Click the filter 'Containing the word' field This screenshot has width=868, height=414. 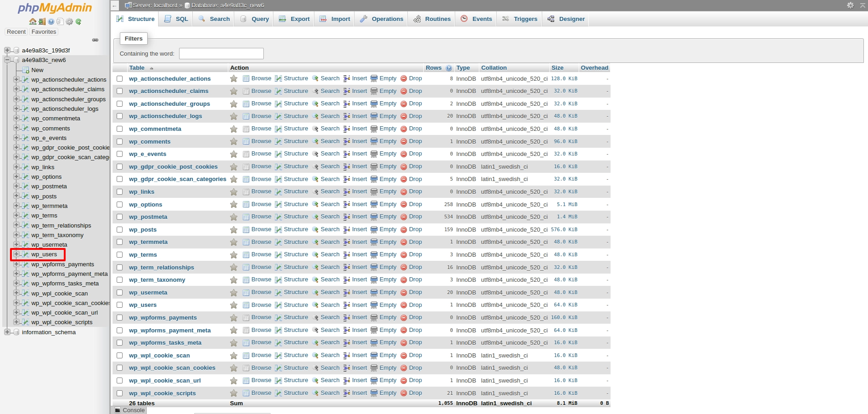221,54
